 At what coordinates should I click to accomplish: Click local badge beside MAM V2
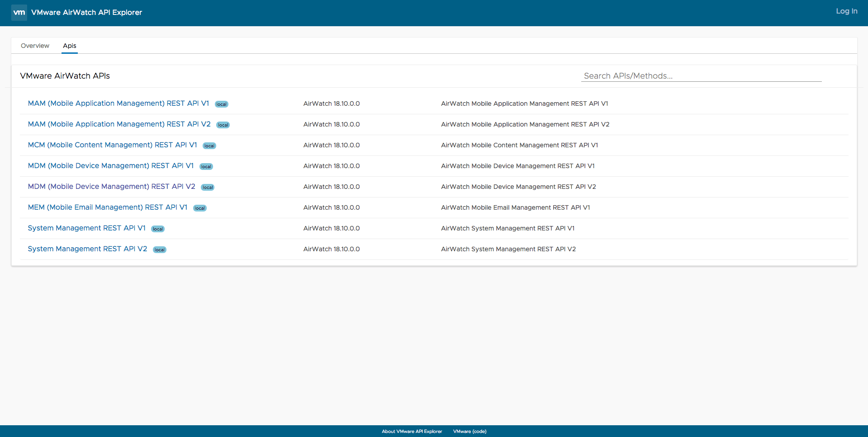coord(223,125)
